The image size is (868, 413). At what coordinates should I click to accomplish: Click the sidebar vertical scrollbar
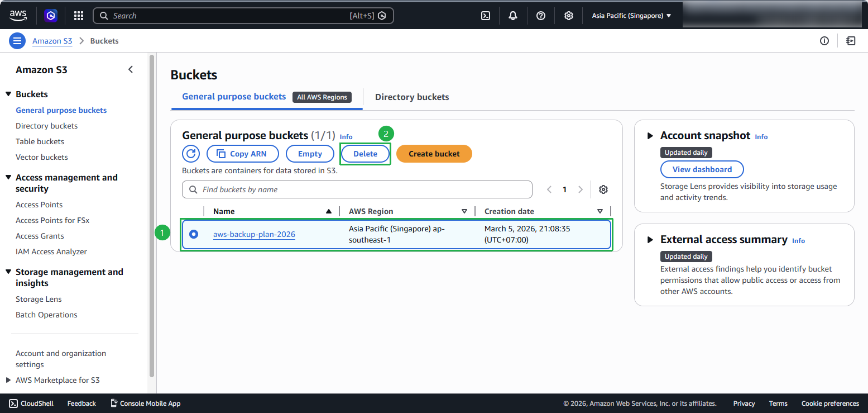pyautogui.click(x=152, y=216)
